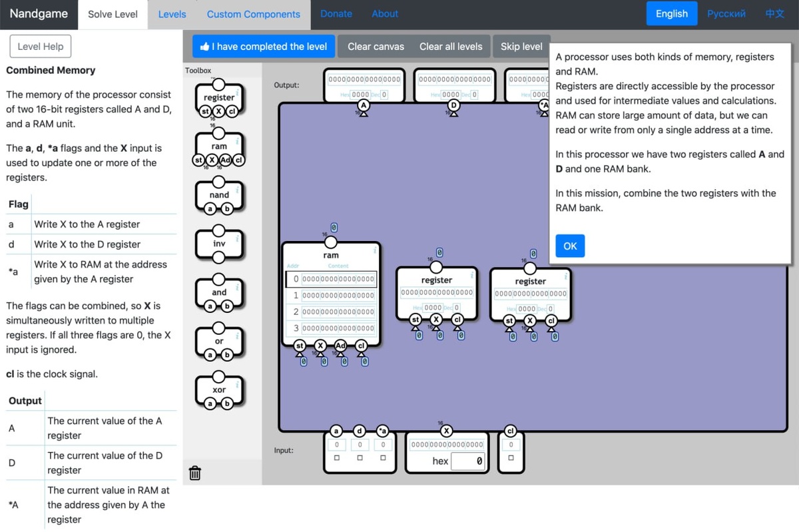Click the *a input connector at canvas bottom
The height and width of the screenshot is (532, 799).
tap(383, 430)
